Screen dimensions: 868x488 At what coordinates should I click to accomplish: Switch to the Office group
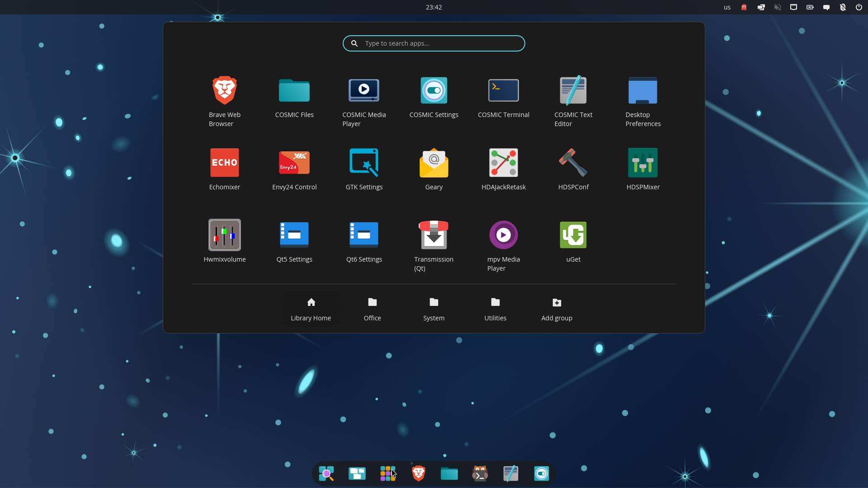pyautogui.click(x=373, y=310)
